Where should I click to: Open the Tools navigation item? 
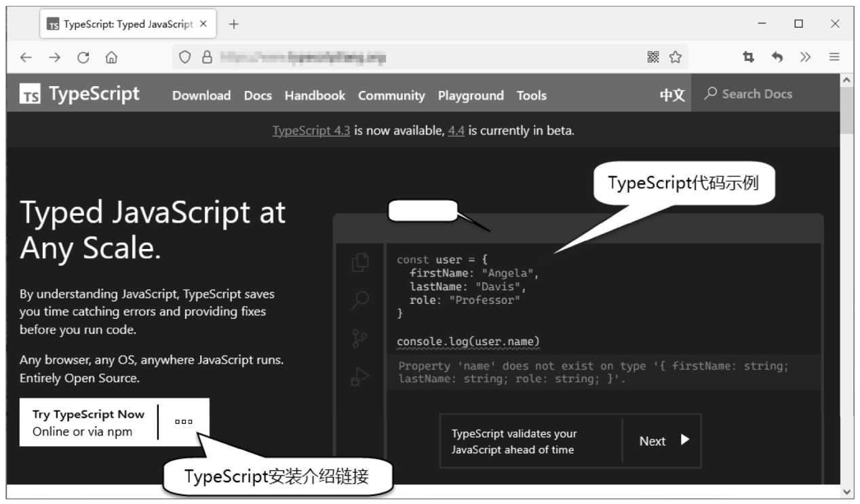tap(531, 96)
